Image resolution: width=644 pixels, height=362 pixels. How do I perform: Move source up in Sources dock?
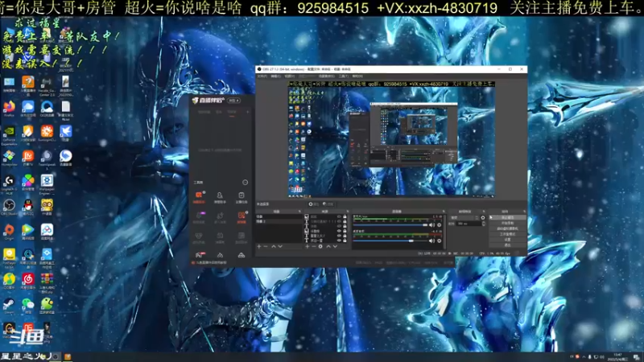(328, 246)
